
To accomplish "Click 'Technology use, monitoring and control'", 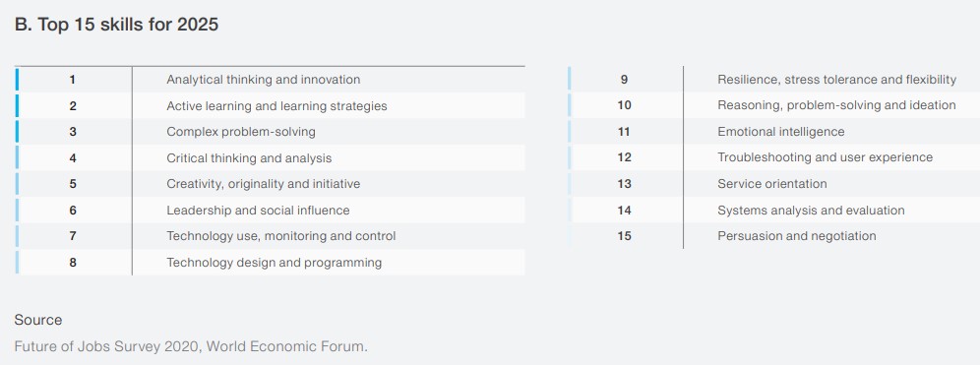I will (x=281, y=236).
